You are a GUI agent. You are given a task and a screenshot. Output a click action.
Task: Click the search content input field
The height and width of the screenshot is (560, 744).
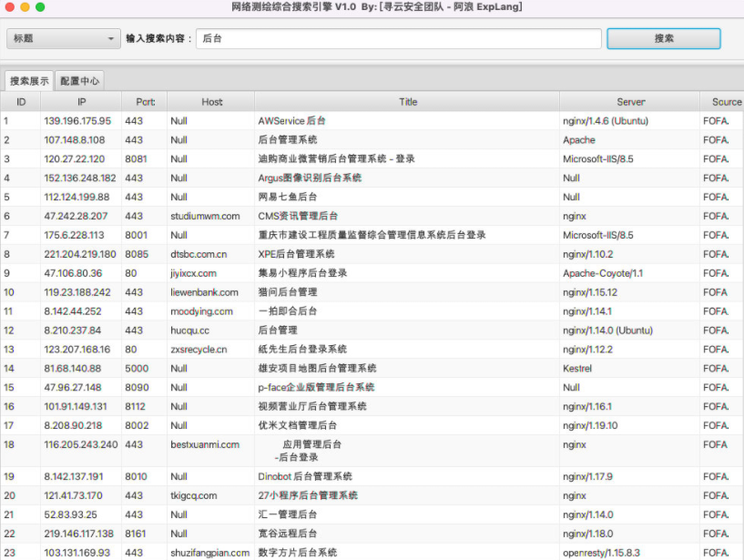pos(399,39)
